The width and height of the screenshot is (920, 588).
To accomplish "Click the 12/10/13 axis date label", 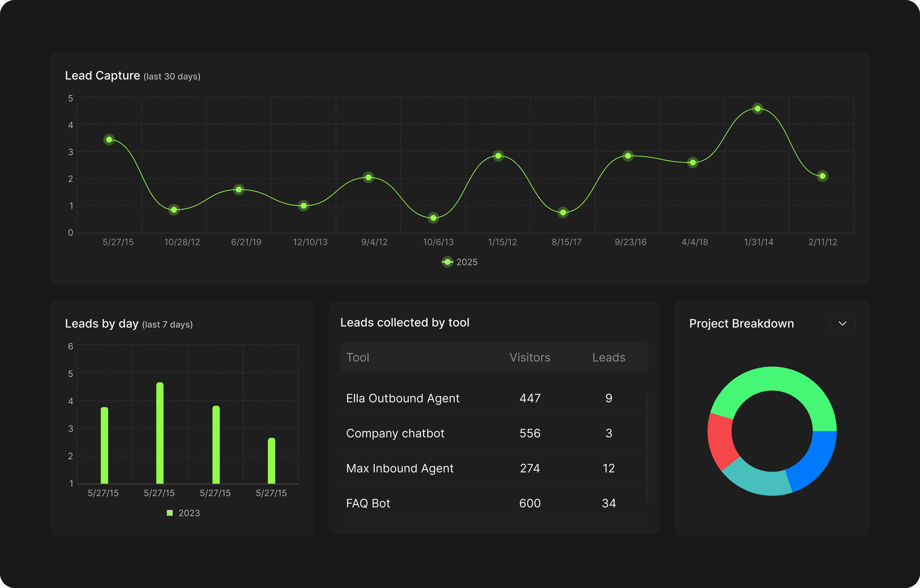I will (x=310, y=242).
